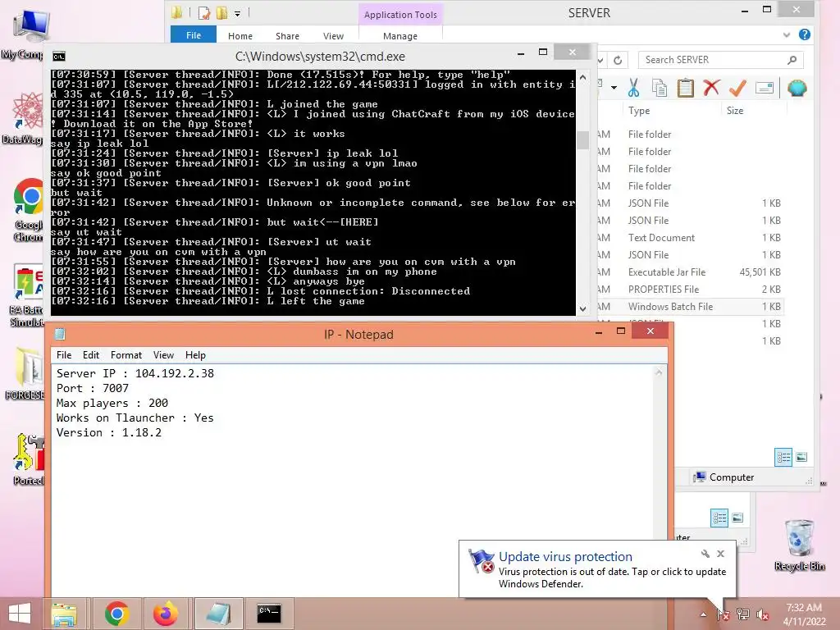Open the Windows Start button
This screenshot has height=630, width=840.
click(20, 614)
